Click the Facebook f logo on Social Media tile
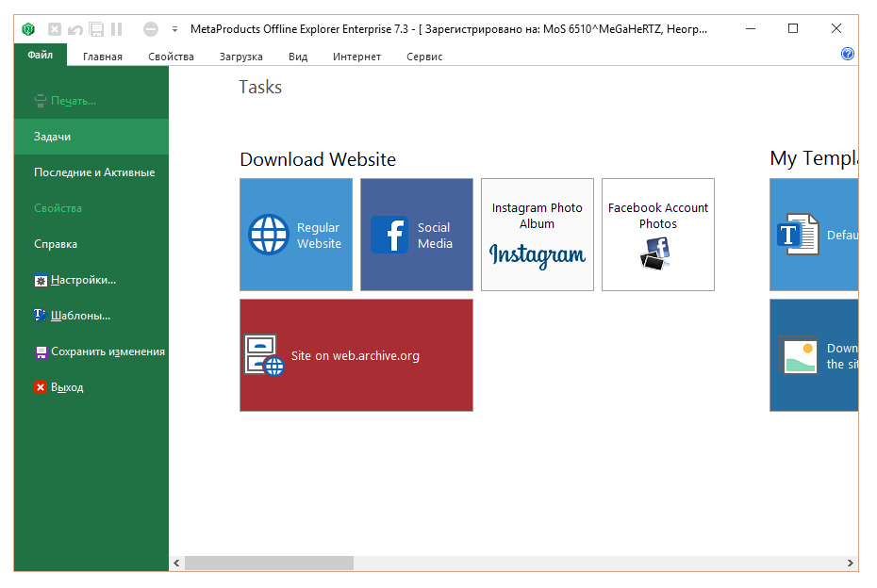The width and height of the screenshot is (877, 588). tap(389, 235)
